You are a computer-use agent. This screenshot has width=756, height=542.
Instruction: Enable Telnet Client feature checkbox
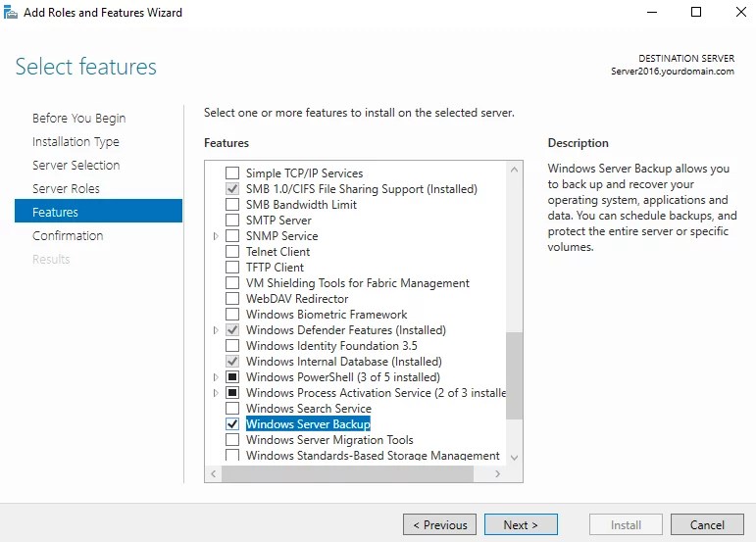[232, 252]
